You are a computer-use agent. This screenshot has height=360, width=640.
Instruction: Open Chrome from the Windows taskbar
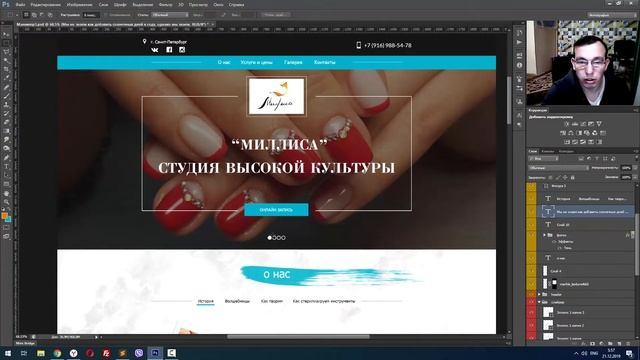pyautogui.click(x=57, y=353)
